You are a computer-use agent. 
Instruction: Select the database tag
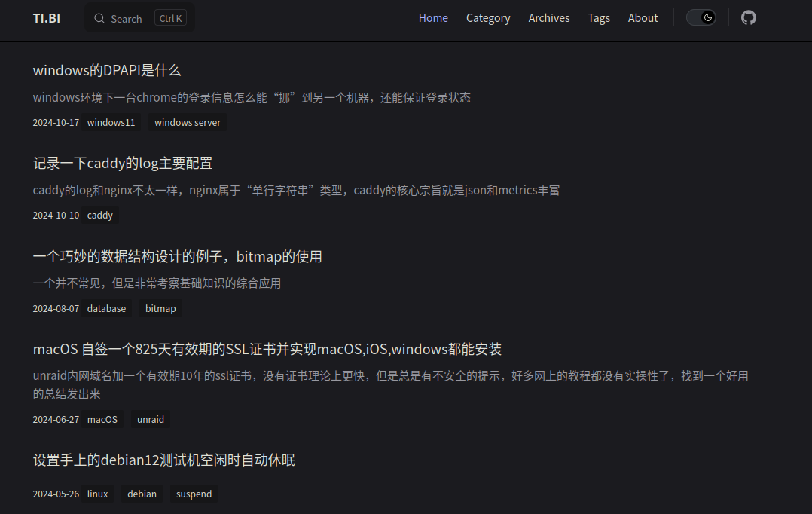click(x=106, y=308)
